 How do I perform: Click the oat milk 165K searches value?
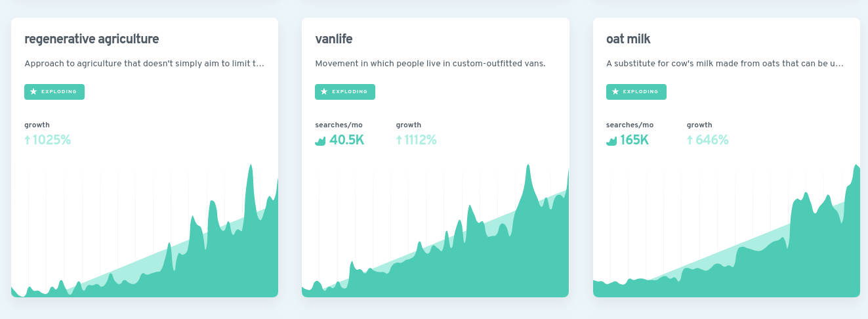click(634, 140)
